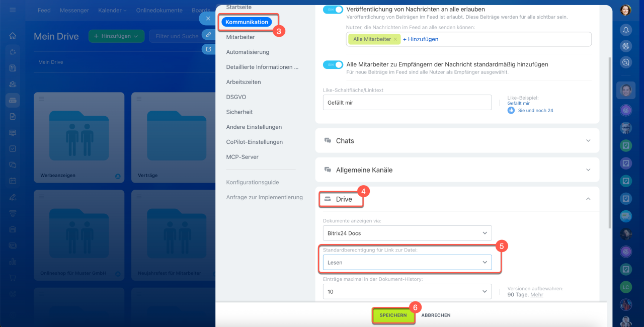Click the thumbs-up like example icon
The height and width of the screenshot is (327, 644).
click(511, 110)
